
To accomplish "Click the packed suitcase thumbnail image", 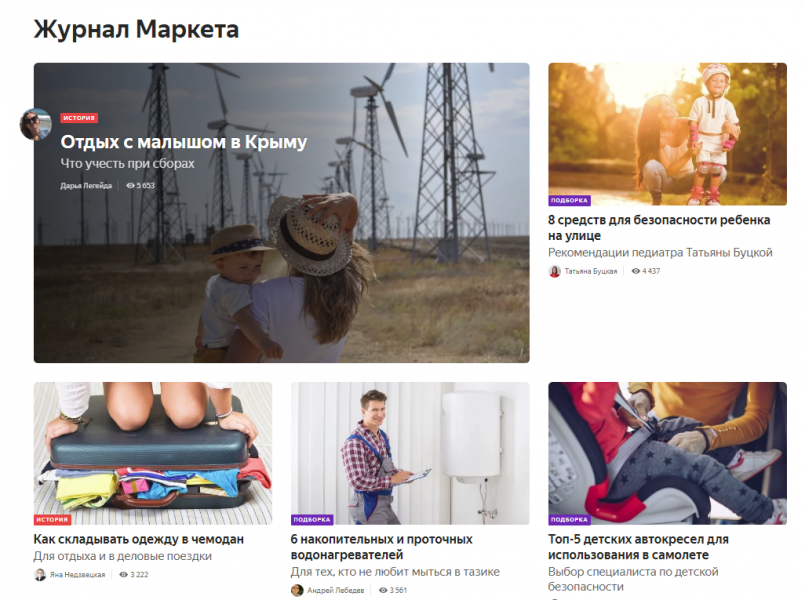I will pyautogui.click(x=153, y=453).
